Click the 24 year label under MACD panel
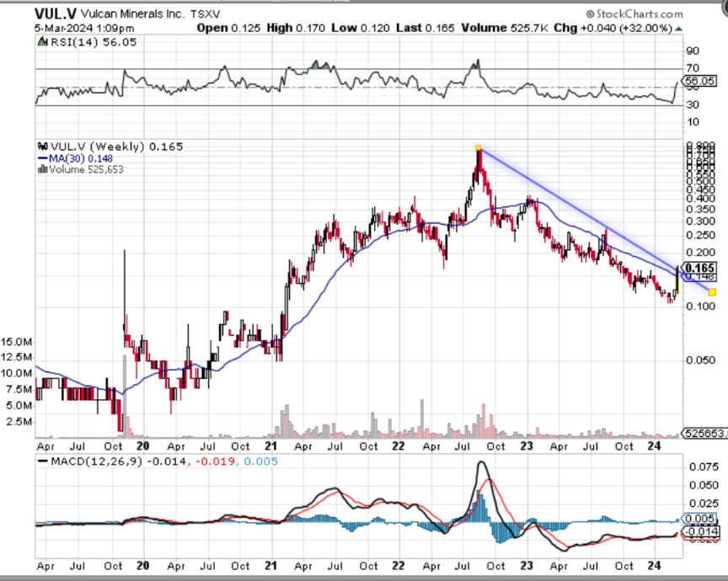Screen dimensions: 728x581 click(x=654, y=566)
